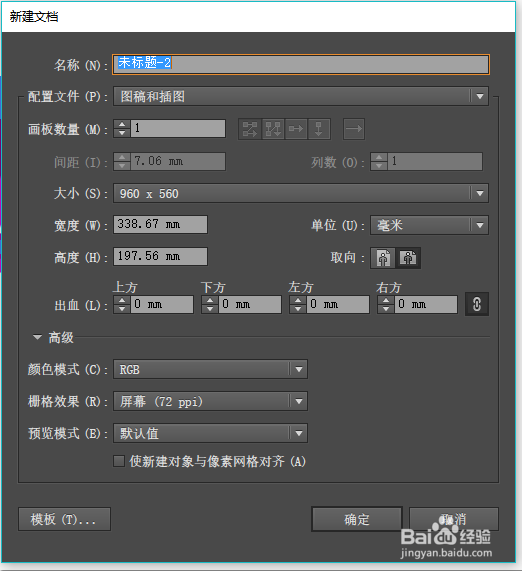Open the 单位 units dropdown
Image resolution: width=522 pixels, height=571 pixels.
tap(429, 225)
